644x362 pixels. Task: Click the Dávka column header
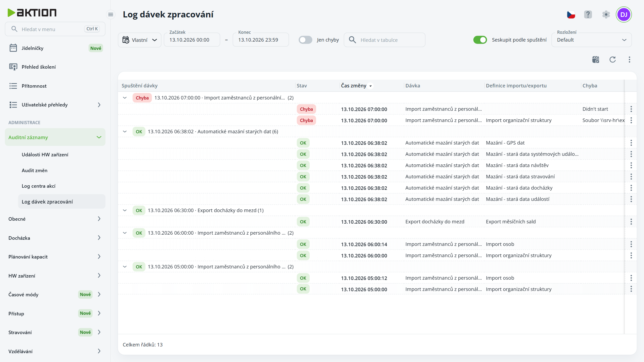(x=413, y=86)
